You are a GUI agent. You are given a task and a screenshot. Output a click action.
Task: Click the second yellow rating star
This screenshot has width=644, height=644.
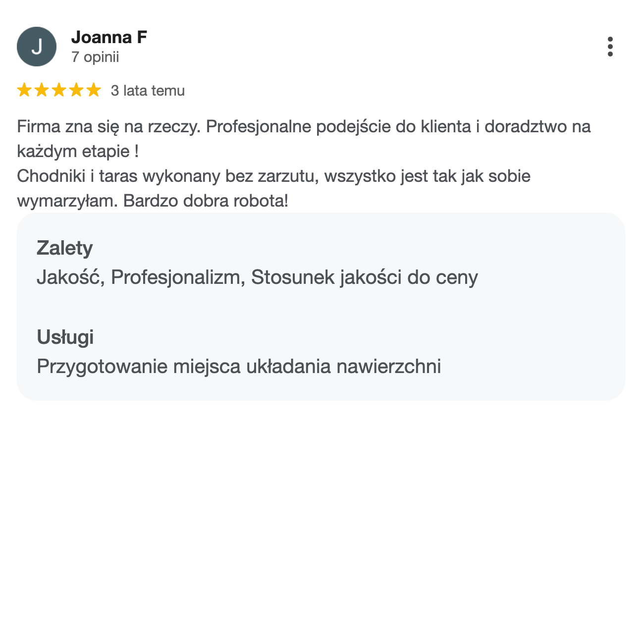click(42, 90)
